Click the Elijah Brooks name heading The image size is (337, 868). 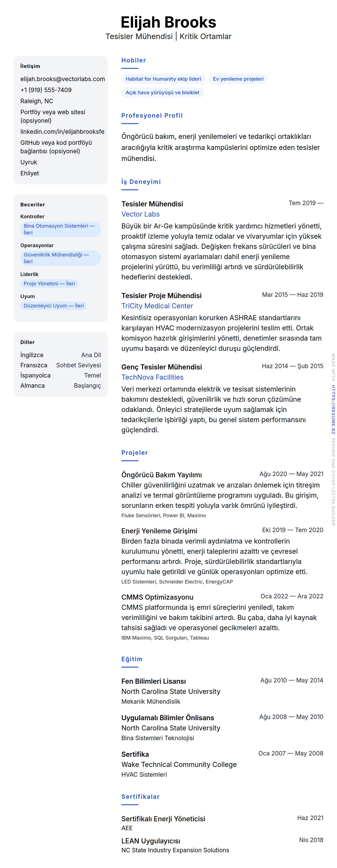(168, 22)
